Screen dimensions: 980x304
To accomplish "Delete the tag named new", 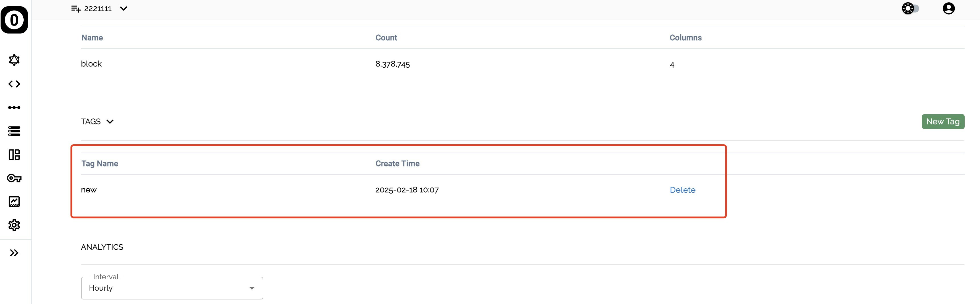I will [x=682, y=190].
